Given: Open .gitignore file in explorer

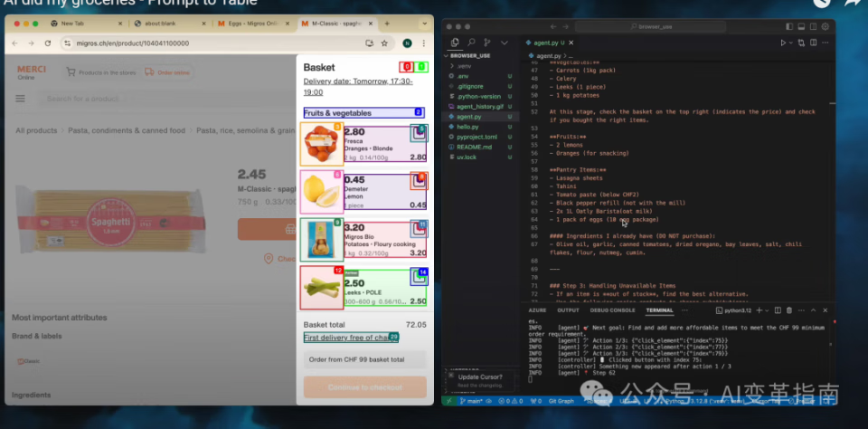Looking at the screenshot, I should coord(470,87).
